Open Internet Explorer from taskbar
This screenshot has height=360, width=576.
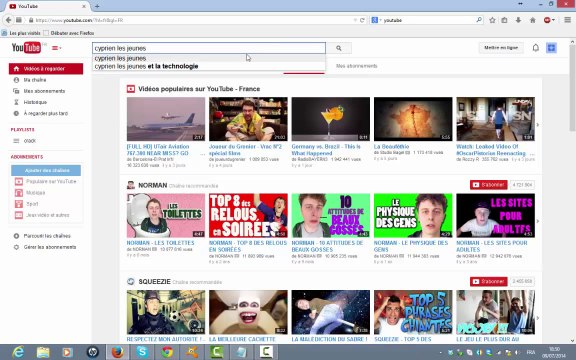[18, 352]
